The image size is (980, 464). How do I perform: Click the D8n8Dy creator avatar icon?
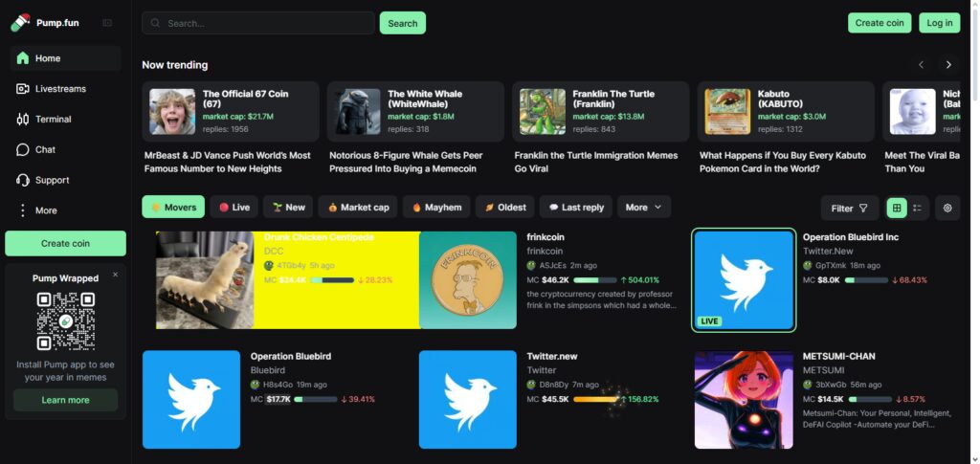click(x=531, y=385)
